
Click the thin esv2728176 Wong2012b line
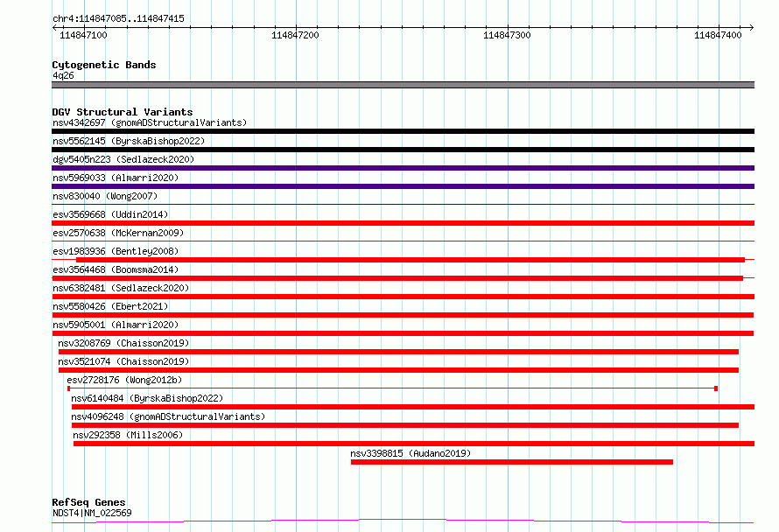tap(392, 388)
